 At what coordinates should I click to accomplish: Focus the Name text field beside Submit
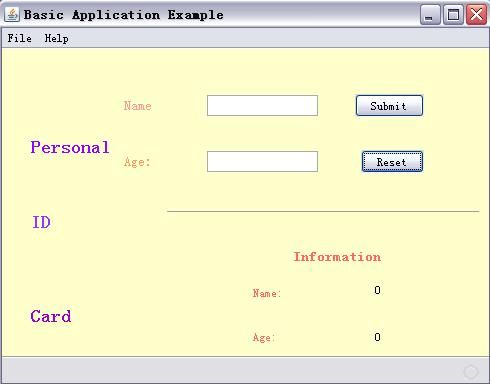click(x=262, y=106)
